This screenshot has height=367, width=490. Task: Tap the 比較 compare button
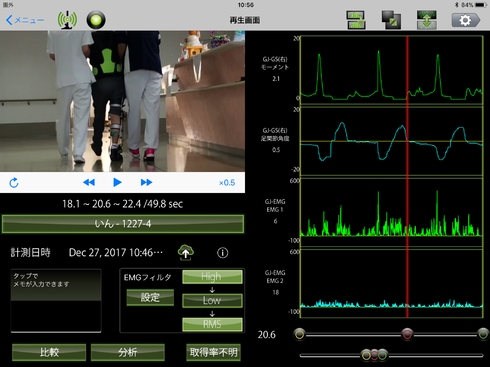[x=49, y=352]
